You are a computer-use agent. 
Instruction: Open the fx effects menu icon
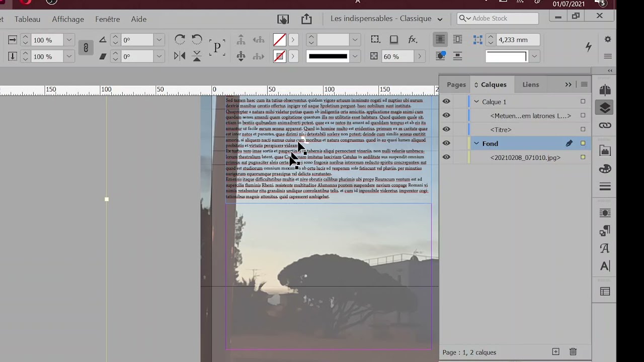[x=413, y=40]
